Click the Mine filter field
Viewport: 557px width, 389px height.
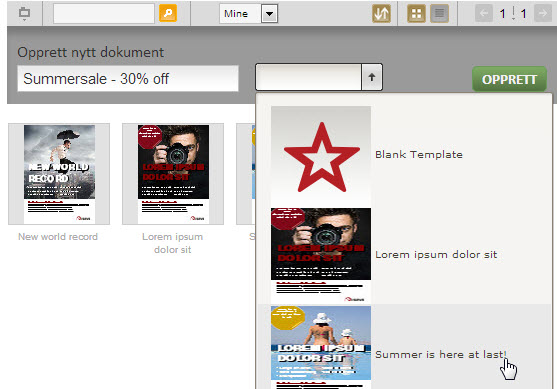[x=240, y=13]
